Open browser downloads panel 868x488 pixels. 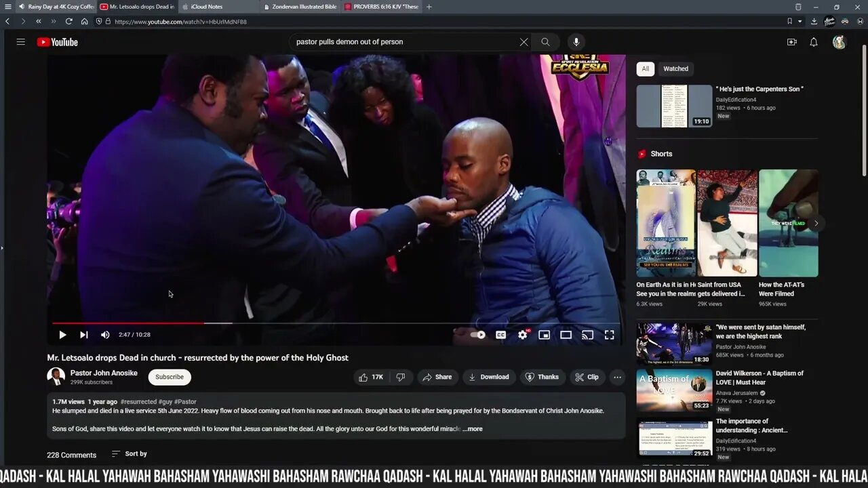coord(814,22)
